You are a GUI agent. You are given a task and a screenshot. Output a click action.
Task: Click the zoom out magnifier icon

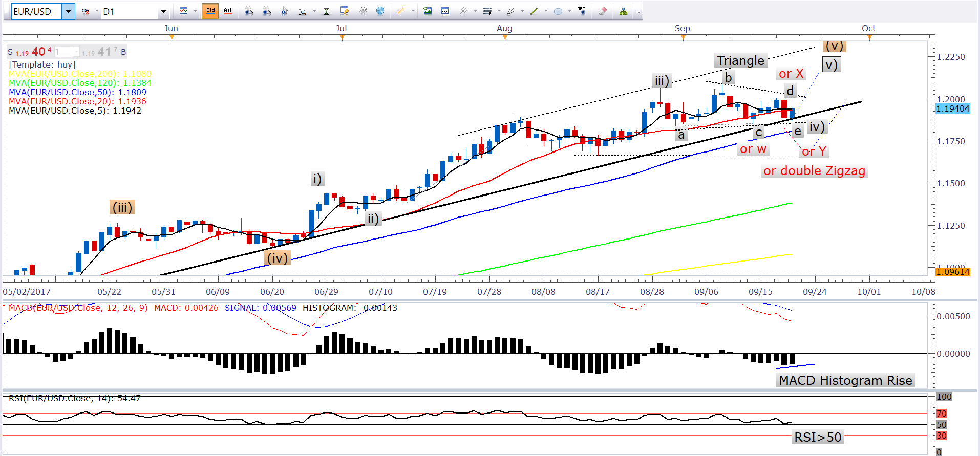[x=266, y=11]
